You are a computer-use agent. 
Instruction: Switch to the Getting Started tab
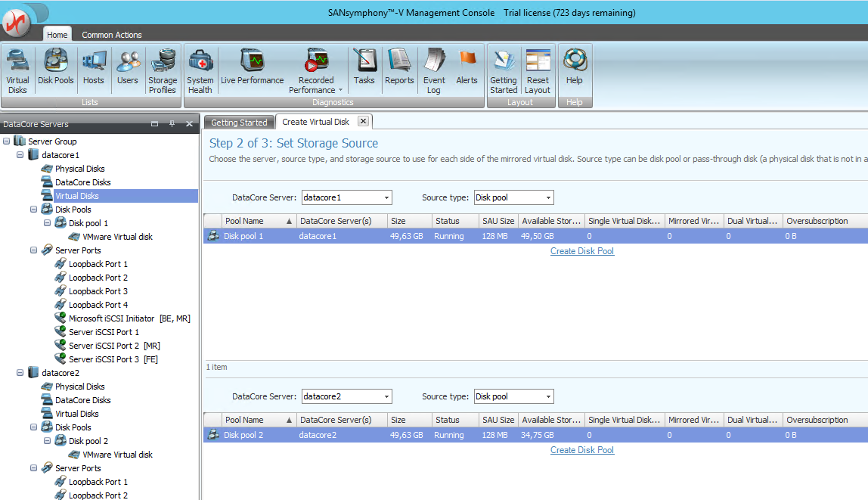[x=239, y=123]
